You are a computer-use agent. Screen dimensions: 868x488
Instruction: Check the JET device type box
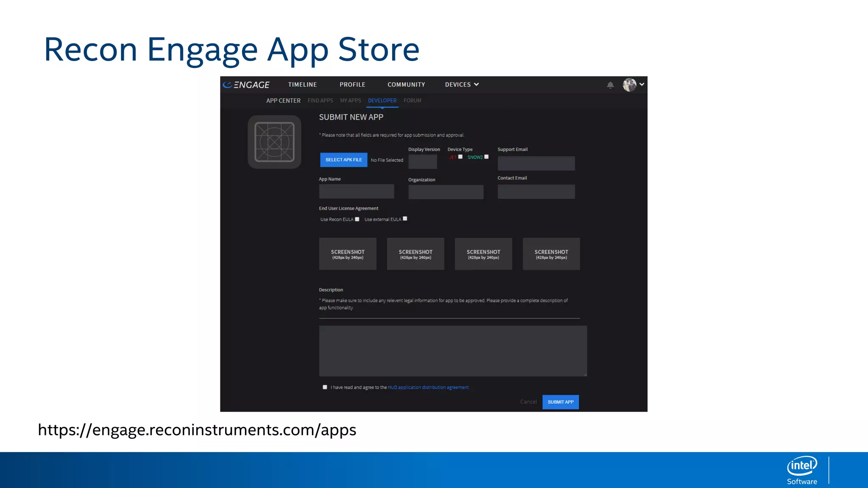point(460,157)
